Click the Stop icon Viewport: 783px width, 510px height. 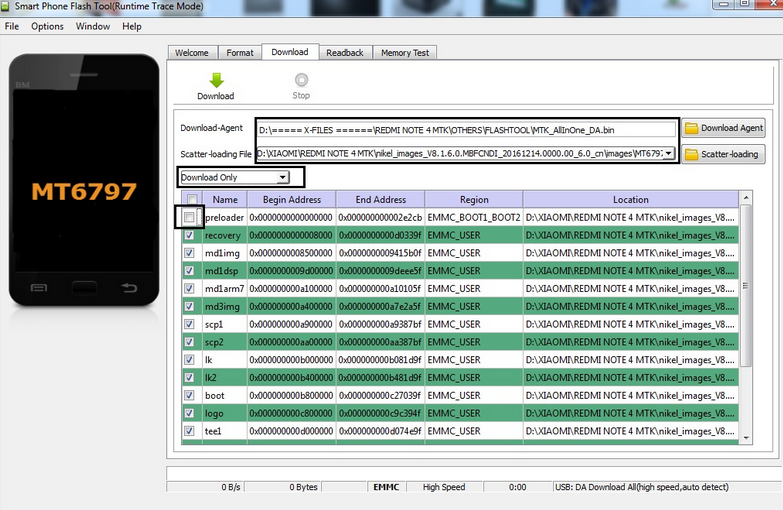301,79
